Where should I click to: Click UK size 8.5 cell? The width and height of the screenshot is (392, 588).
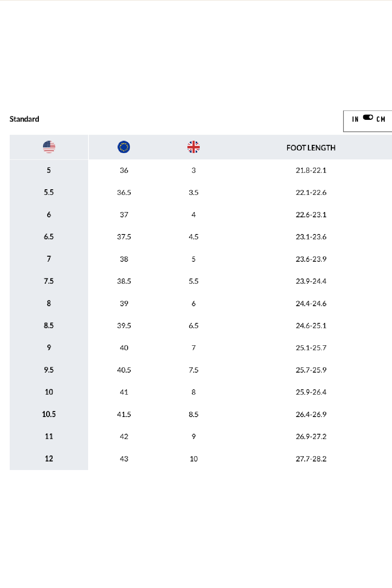pyautogui.click(x=193, y=414)
